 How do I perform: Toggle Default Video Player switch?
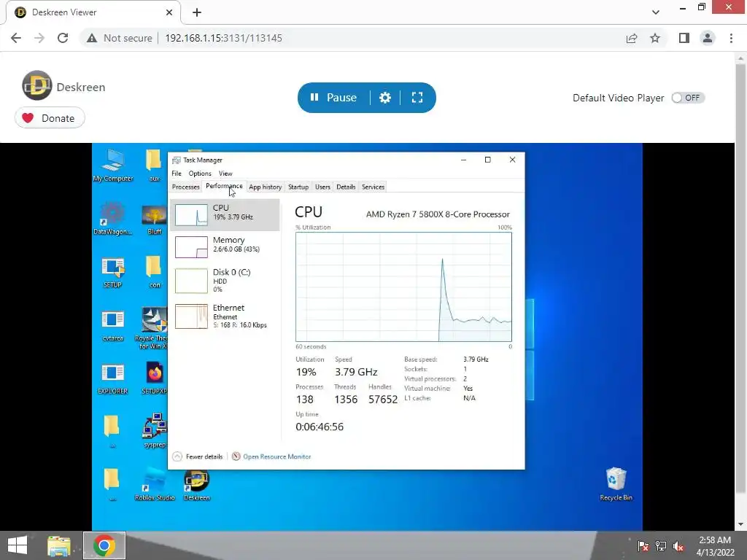687,98
